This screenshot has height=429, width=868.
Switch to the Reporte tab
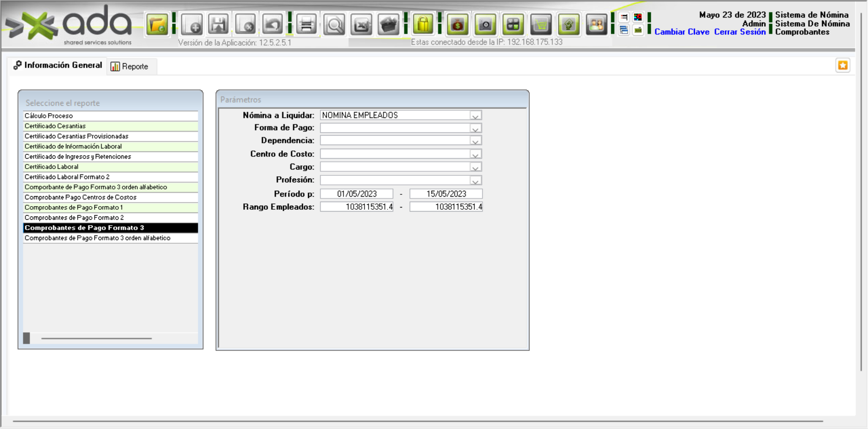point(130,66)
